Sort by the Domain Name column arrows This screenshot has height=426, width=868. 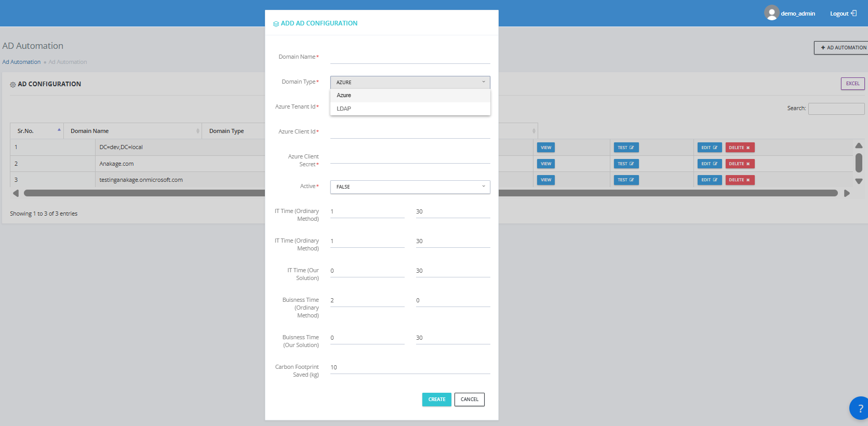(x=198, y=131)
